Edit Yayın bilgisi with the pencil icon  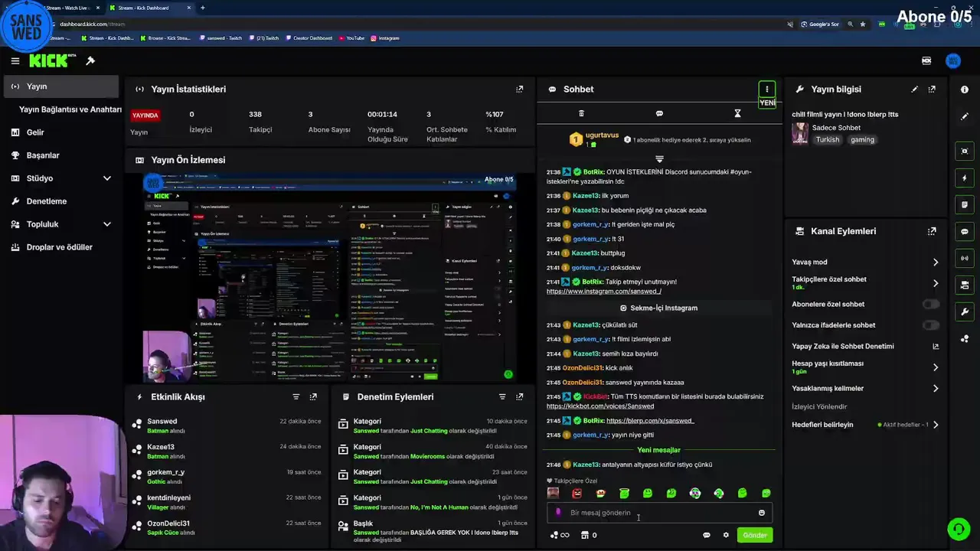(914, 89)
